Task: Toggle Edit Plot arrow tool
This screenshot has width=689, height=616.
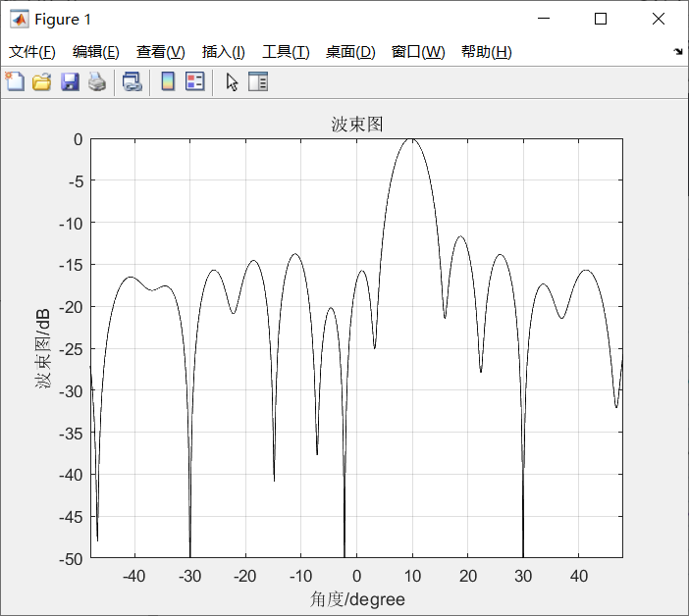Action: pos(232,82)
